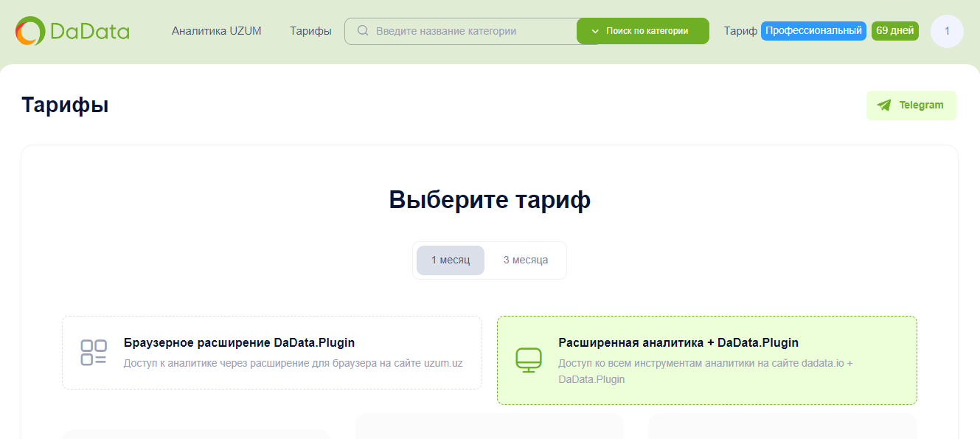
Task: Click the Профессиональный tariff badge
Action: tap(813, 31)
